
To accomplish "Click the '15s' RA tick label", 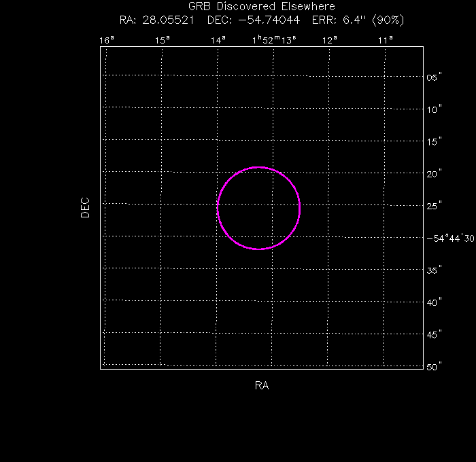I will pyautogui.click(x=163, y=40).
